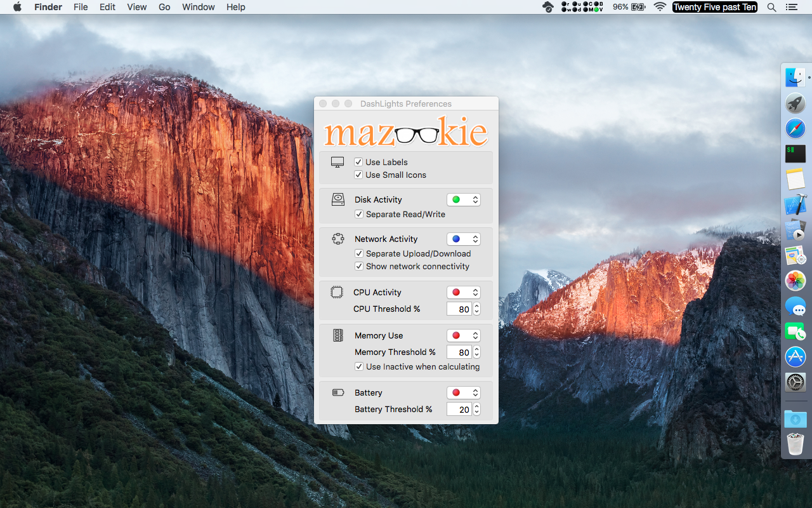The image size is (812, 508).
Task: Open the Disk Activity green color popup
Action: 464,199
